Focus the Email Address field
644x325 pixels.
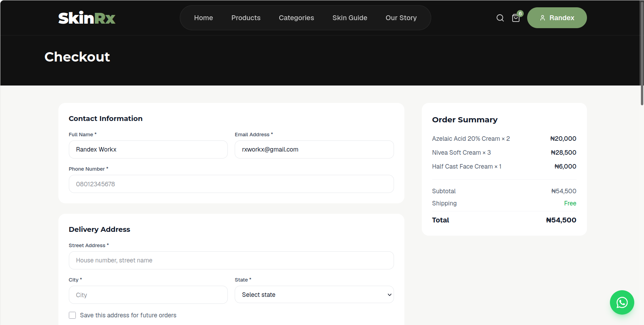tap(314, 149)
